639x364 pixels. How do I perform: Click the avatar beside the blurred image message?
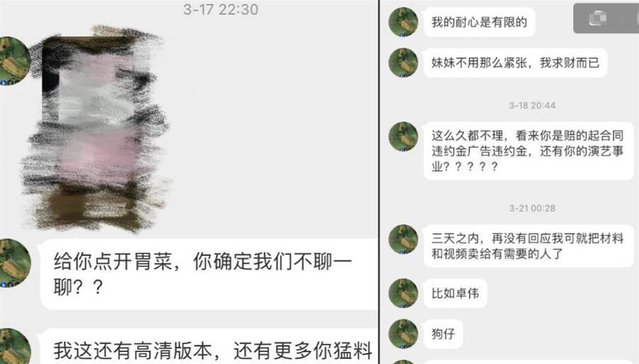(x=15, y=61)
